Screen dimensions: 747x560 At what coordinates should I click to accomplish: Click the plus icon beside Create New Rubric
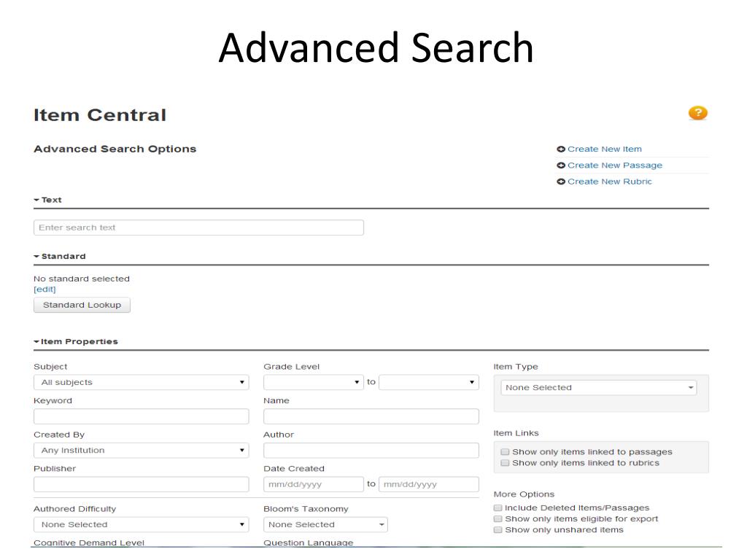tap(561, 182)
